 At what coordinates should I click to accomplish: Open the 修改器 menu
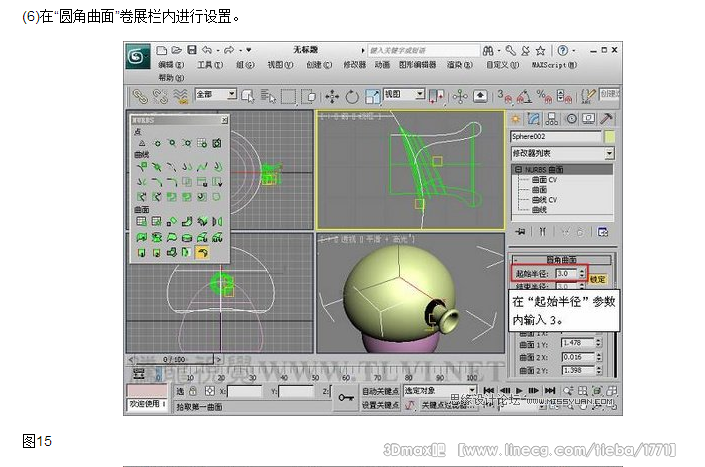[x=355, y=65]
